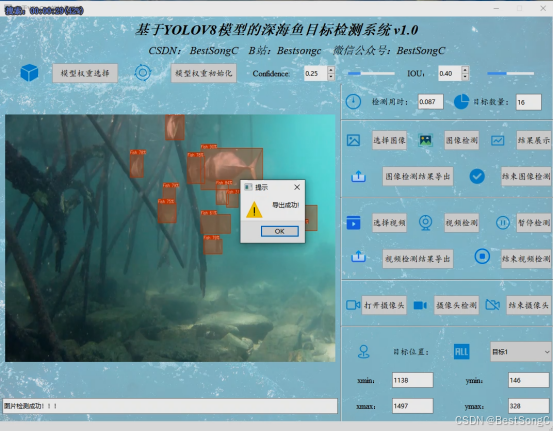The width and height of the screenshot is (554, 432).
Task: Open the 目标1 dropdown
Action: click(x=520, y=352)
